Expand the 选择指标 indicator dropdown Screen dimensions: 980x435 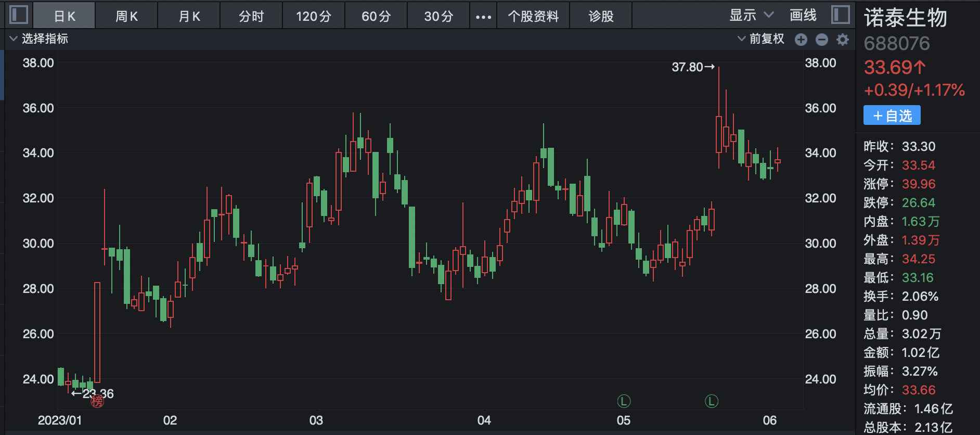[x=39, y=39]
